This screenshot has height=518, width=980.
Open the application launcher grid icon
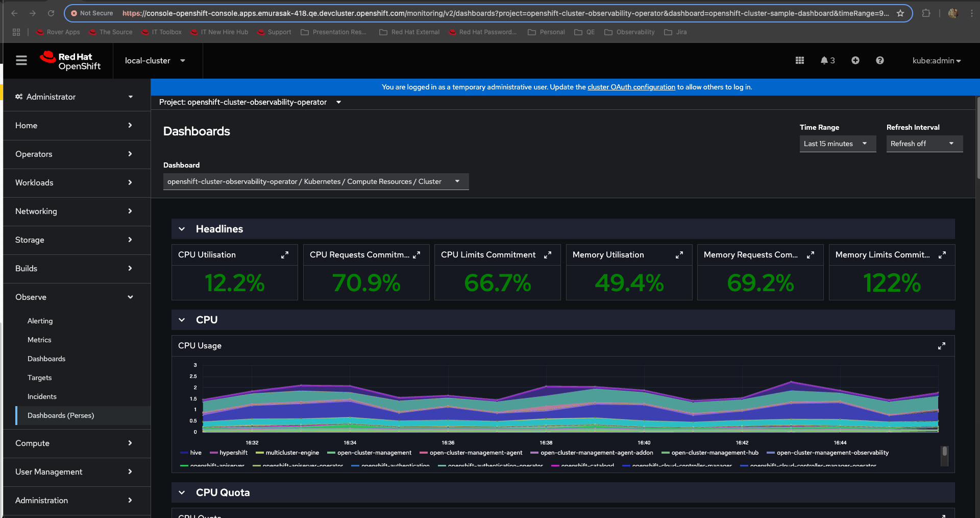[799, 61]
